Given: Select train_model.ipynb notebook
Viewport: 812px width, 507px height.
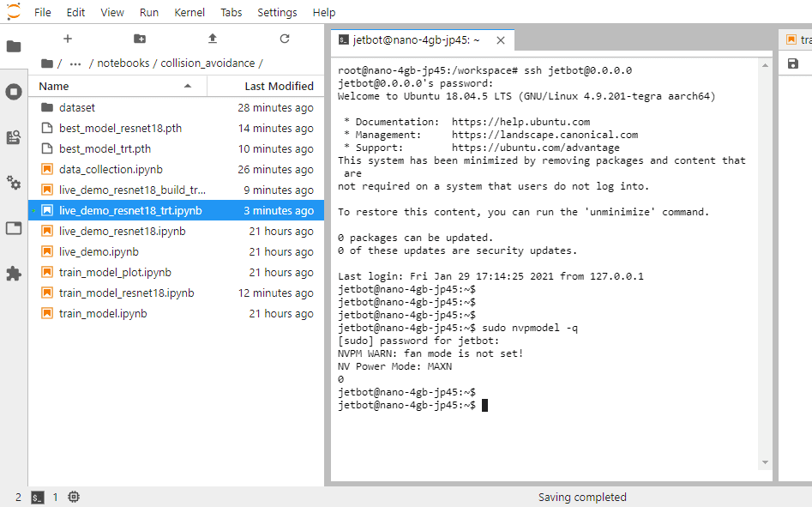Looking at the screenshot, I should (177, 314).
